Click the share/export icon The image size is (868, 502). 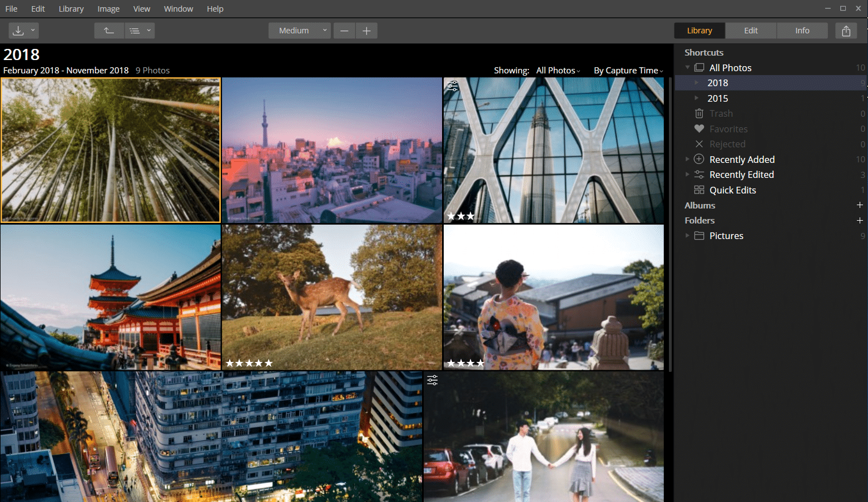pyautogui.click(x=846, y=31)
